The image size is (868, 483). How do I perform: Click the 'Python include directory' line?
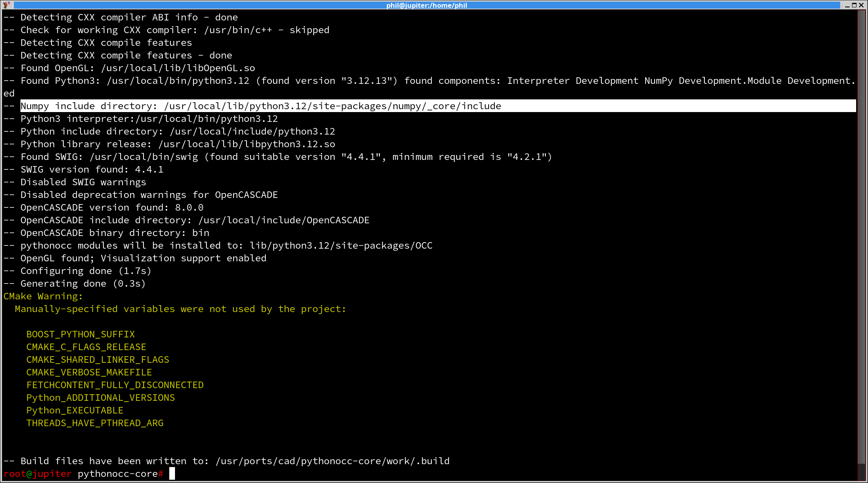click(169, 131)
